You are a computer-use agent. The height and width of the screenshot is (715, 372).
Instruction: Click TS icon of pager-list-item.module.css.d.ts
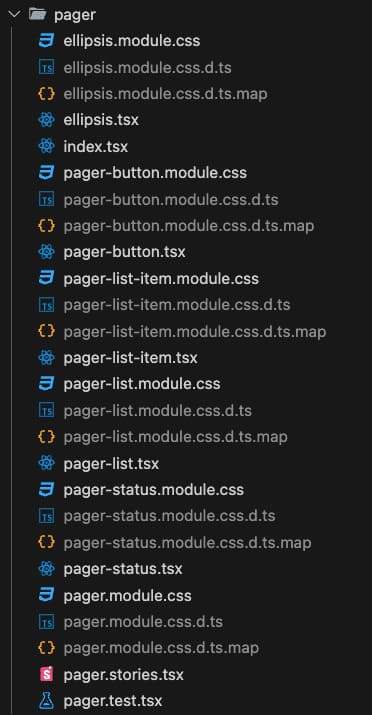click(x=46, y=305)
